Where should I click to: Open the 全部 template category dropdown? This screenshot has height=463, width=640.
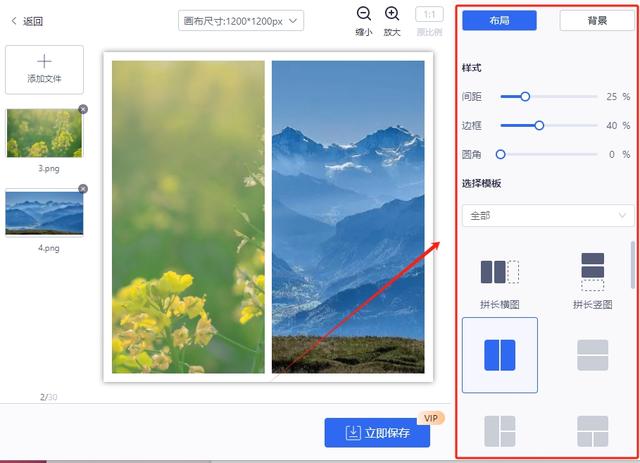548,216
